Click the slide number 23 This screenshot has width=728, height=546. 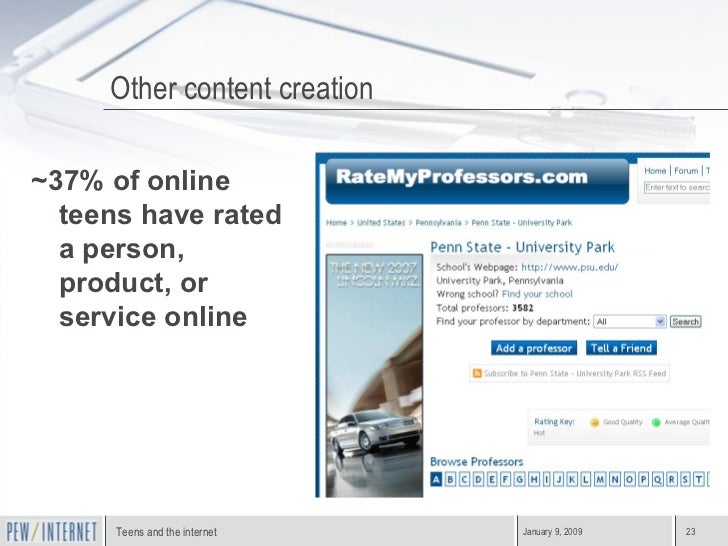coord(691,532)
